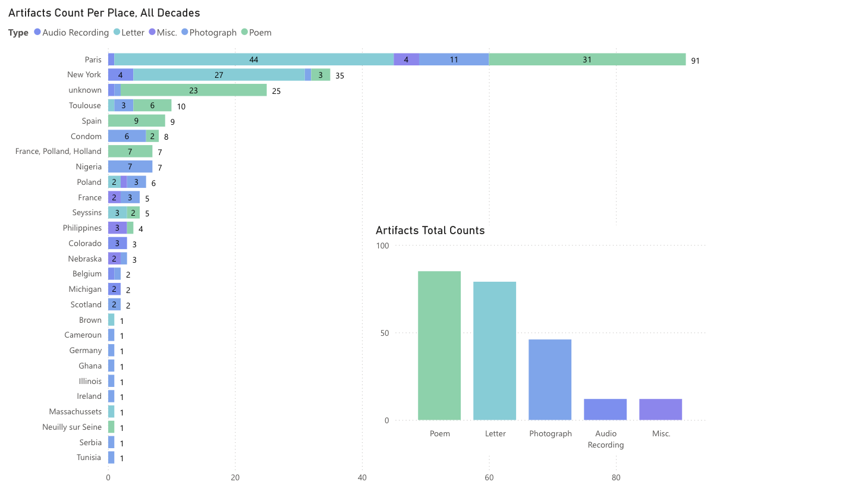The width and height of the screenshot is (868, 488).
Task: Click the Photograph column in Artifacts Total Counts
Action: tap(550, 380)
